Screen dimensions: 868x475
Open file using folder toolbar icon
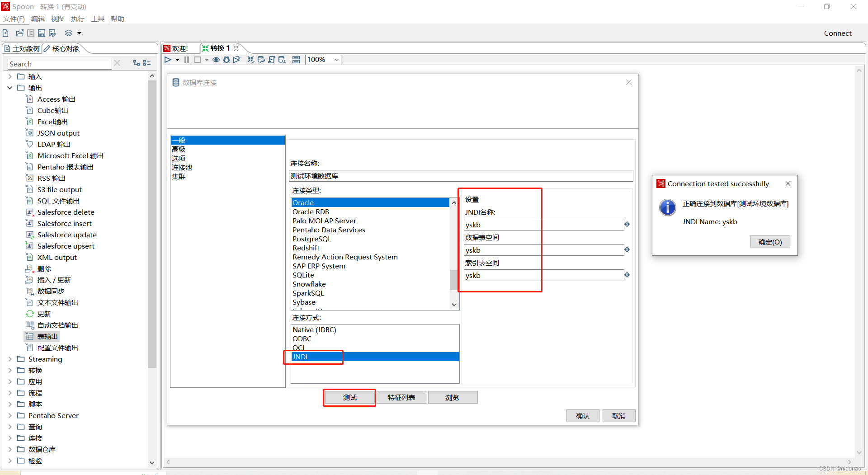(x=20, y=33)
